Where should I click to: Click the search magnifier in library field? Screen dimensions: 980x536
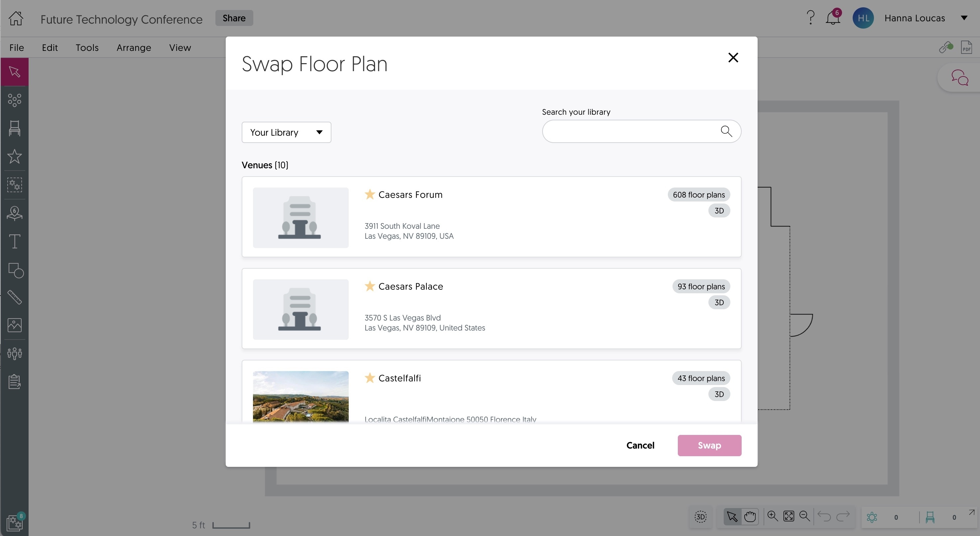(x=726, y=131)
